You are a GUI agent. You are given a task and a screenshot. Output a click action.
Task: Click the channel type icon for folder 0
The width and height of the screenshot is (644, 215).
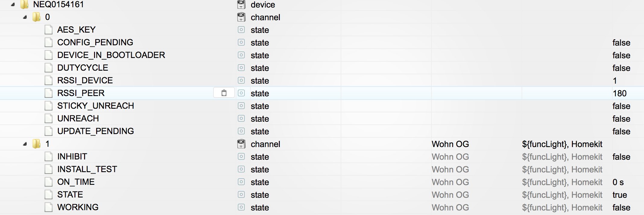(x=241, y=17)
